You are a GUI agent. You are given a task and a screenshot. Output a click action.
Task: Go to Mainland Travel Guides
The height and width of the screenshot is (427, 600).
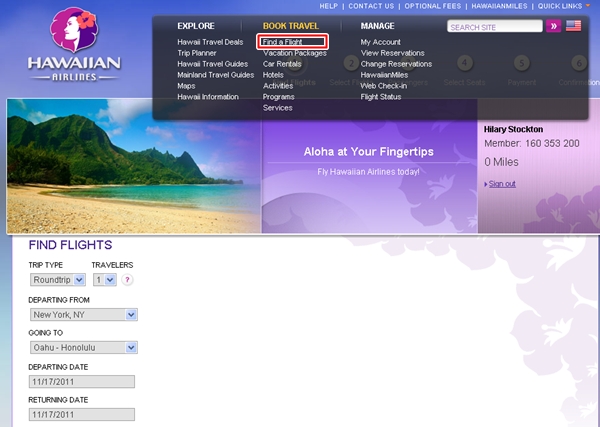(x=215, y=75)
